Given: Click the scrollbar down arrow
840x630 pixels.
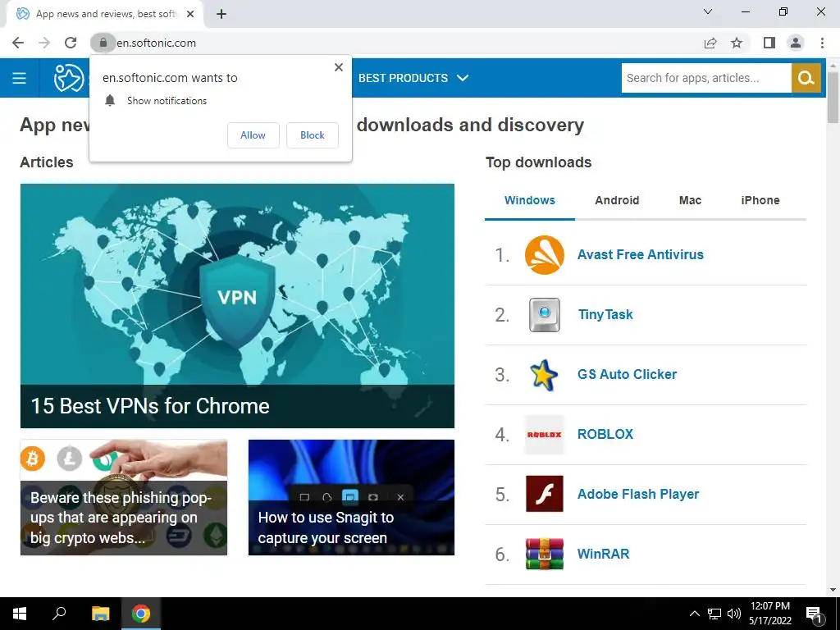Looking at the screenshot, I should (833, 591).
